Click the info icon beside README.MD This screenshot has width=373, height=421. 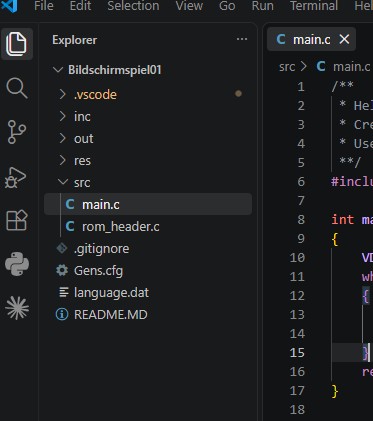[62, 314]
